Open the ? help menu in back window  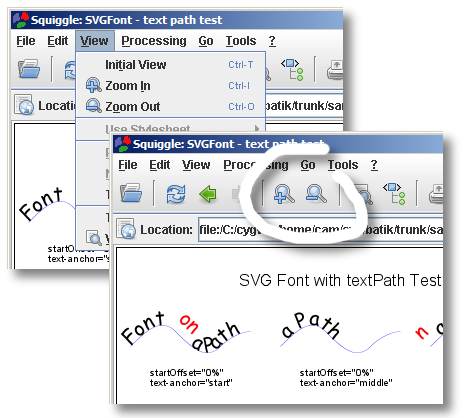tap(272, 41)
